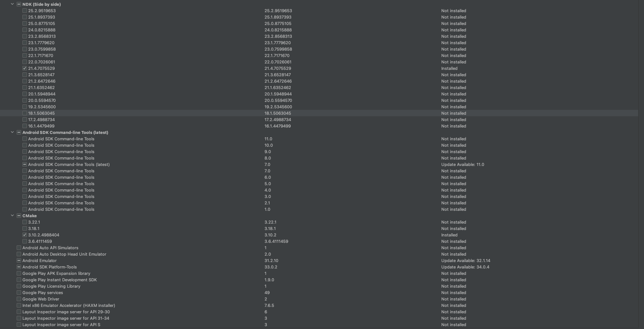Check NDK 22.0.7026061 checkbox
Screen dimensions: 644x329
pos(25,62)
